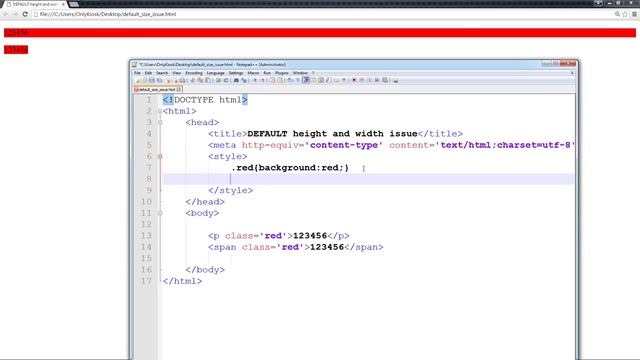Click the Chrome back button
640x360 pixels.
click(x=6, y=14)
